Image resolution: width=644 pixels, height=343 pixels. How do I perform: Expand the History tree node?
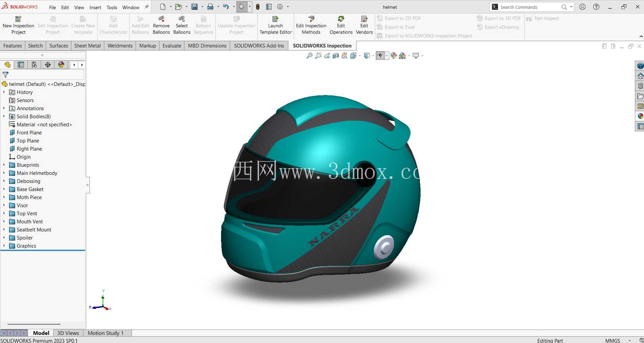(4, 92)
